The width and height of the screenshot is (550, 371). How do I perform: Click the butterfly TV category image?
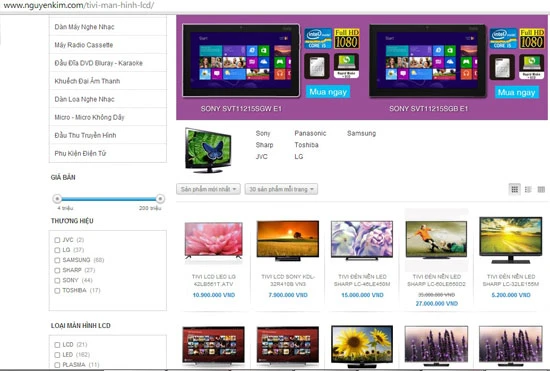coord(208,150)
